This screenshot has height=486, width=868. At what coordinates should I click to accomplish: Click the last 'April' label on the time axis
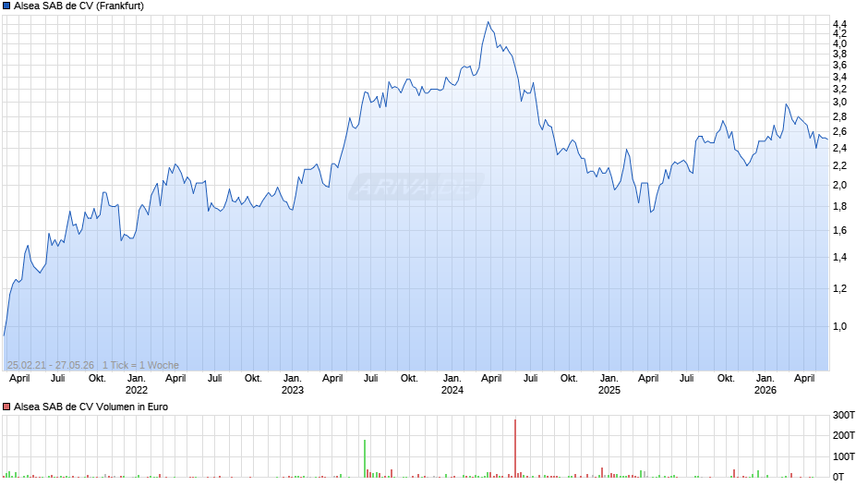804,379
